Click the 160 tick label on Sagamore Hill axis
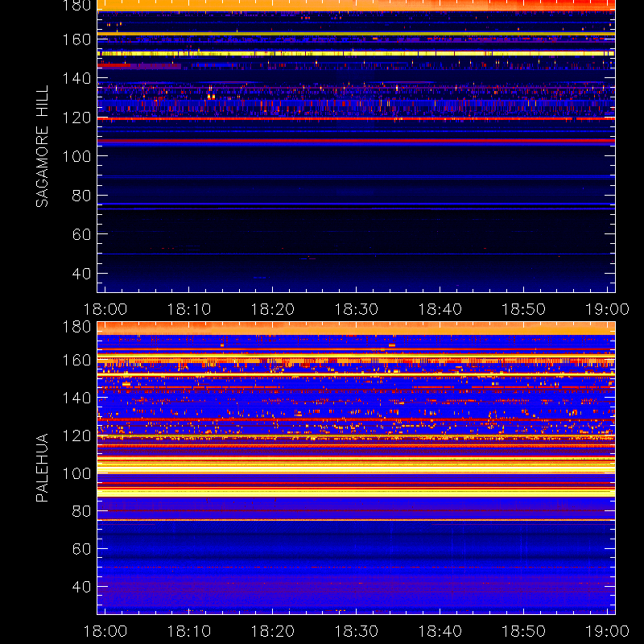 coord(76,39)
